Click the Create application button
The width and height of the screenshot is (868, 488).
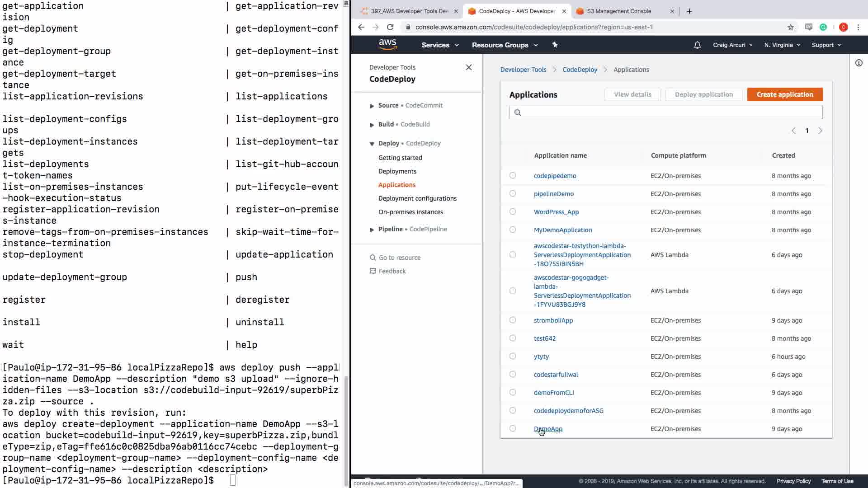tap(784, 94)
